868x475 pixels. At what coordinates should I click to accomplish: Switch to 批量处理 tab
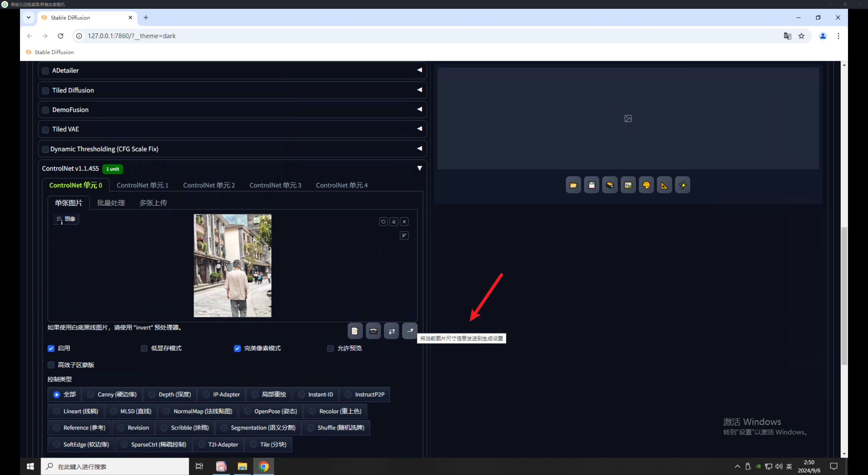point(111,203)
